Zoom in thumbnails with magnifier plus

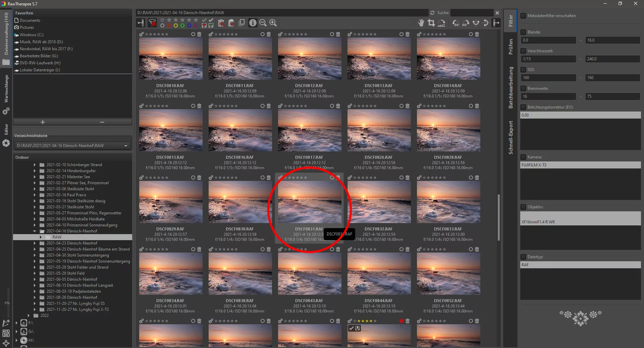273,23
